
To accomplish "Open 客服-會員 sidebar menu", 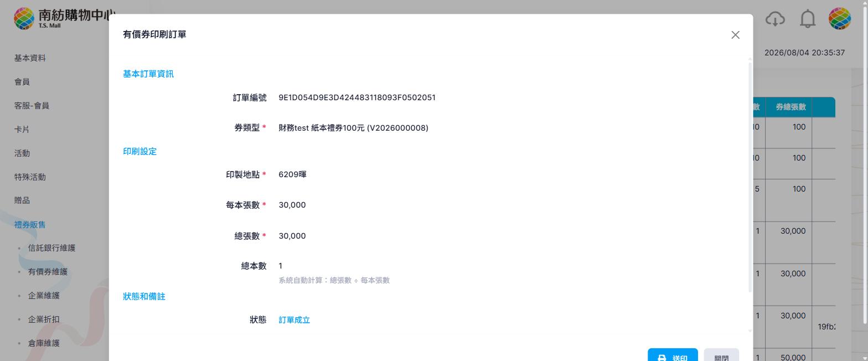I will 32,106.
